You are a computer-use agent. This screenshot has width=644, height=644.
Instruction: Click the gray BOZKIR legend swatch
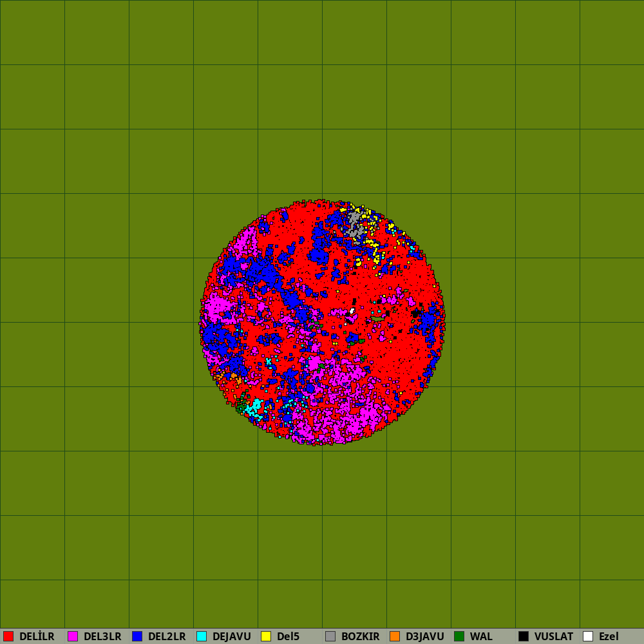coord(330,636)
